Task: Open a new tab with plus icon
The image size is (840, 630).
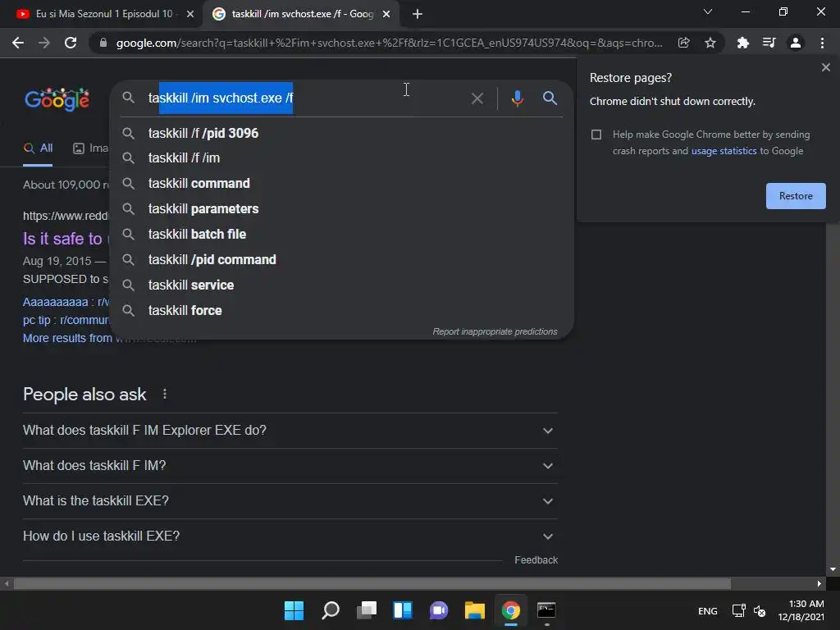Action: [418, 14]
